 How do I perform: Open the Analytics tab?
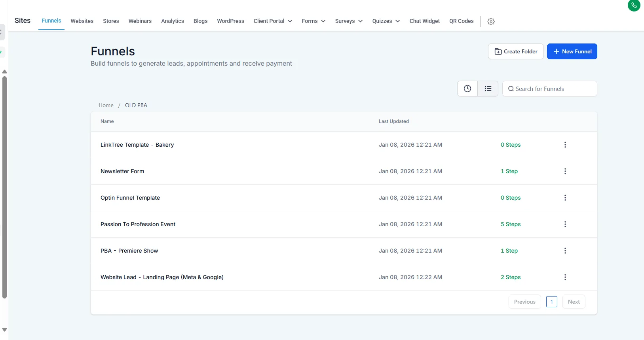tap(173, 21)
